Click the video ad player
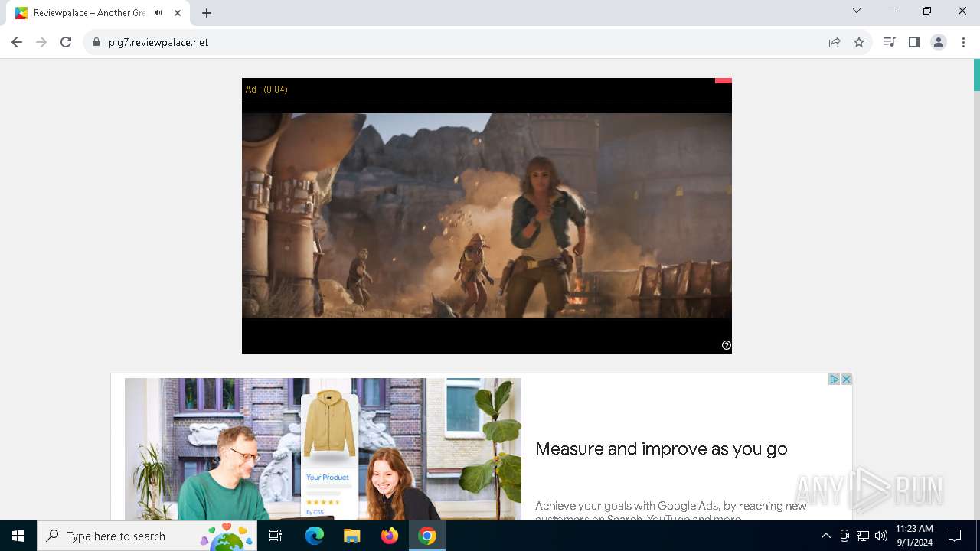Viewport: 980px width, 551px height. pyautogui.click(x=487, y=216)
